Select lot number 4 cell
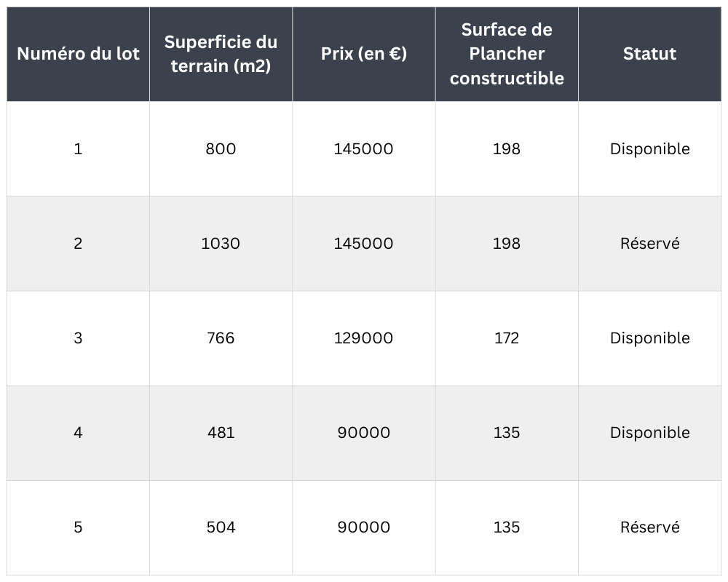 78,433
